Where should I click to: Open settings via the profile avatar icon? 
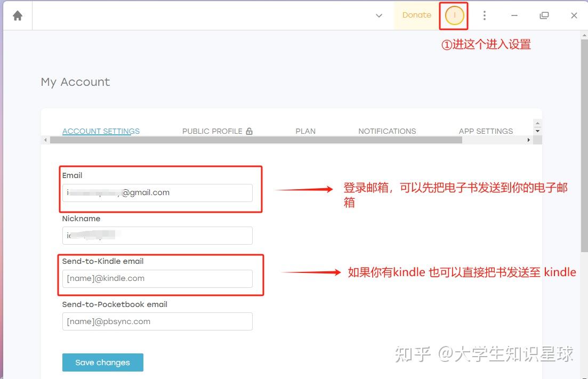[453, 15]
